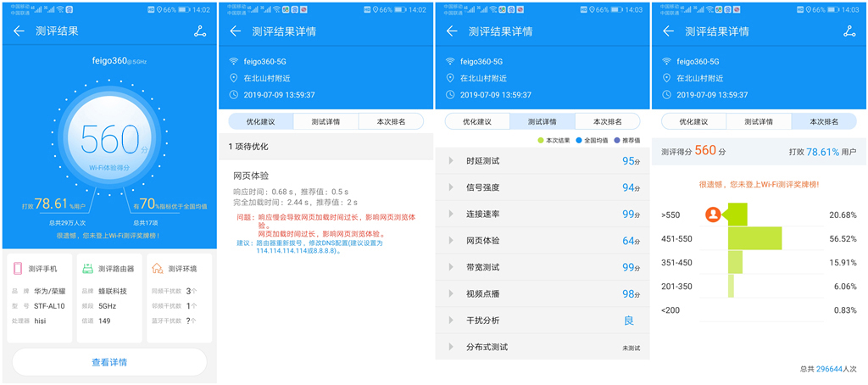Tap the phone icon in the 测评手机 card
The image size is (868, 385).
[18, 269]
